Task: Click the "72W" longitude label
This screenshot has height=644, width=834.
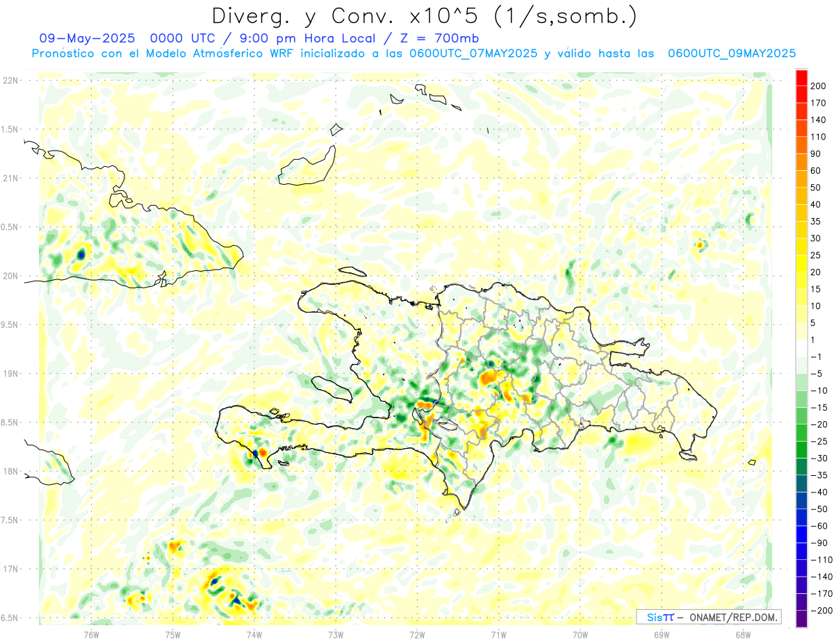Action: point(417,634)
